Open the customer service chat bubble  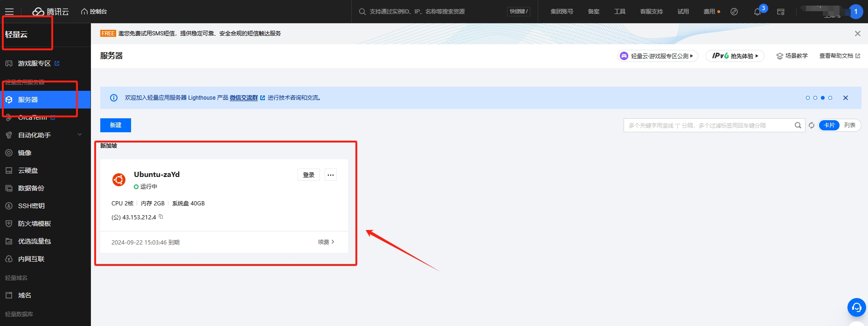856,307
